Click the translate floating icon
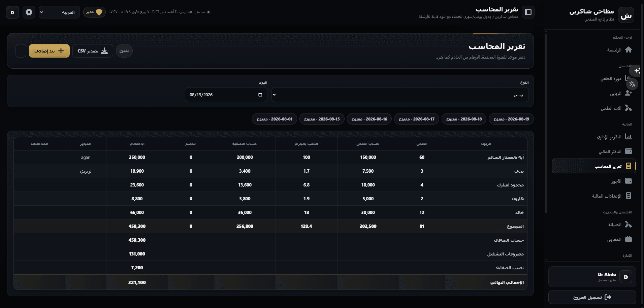644x308 pixels. tap(632, 84)
